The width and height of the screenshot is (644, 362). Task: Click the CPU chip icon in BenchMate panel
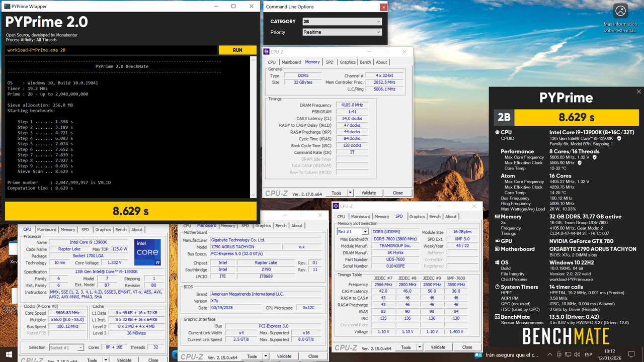tap(497, 132)
